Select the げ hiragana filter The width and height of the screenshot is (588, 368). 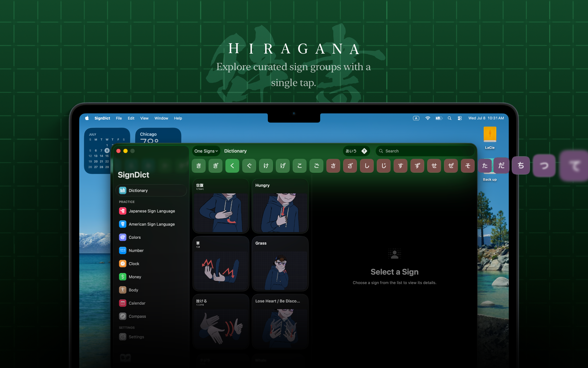283,166
